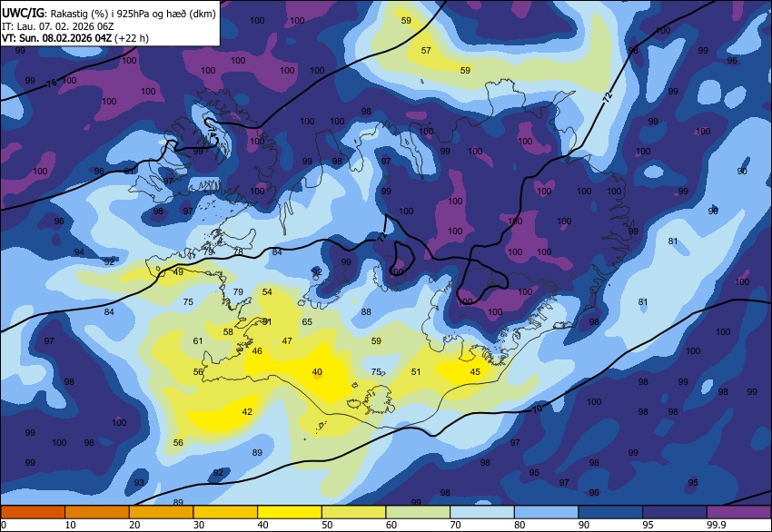Click the contour height label '70'

click(x=537, y=409)
